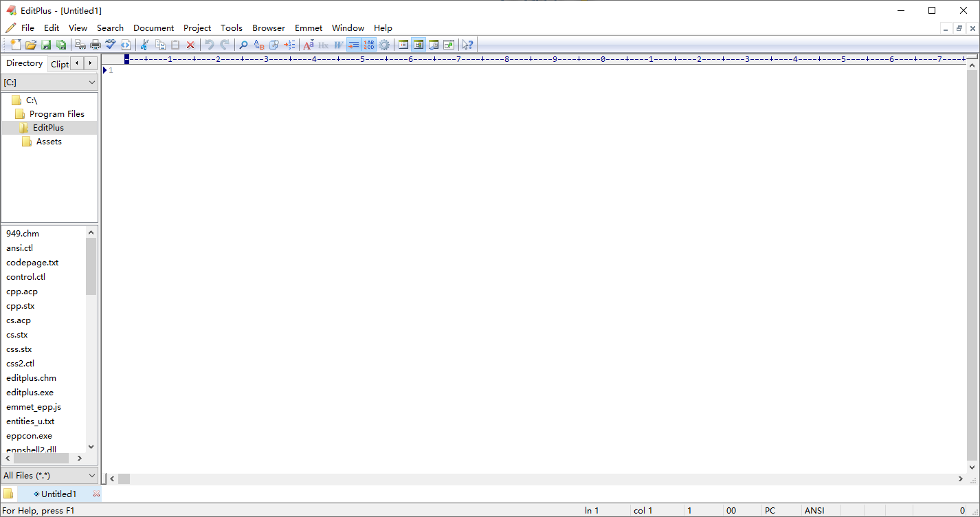This screenshot has height=517, width=980.
Task: Open the Tools menu
Action: [x=232, y=28]
